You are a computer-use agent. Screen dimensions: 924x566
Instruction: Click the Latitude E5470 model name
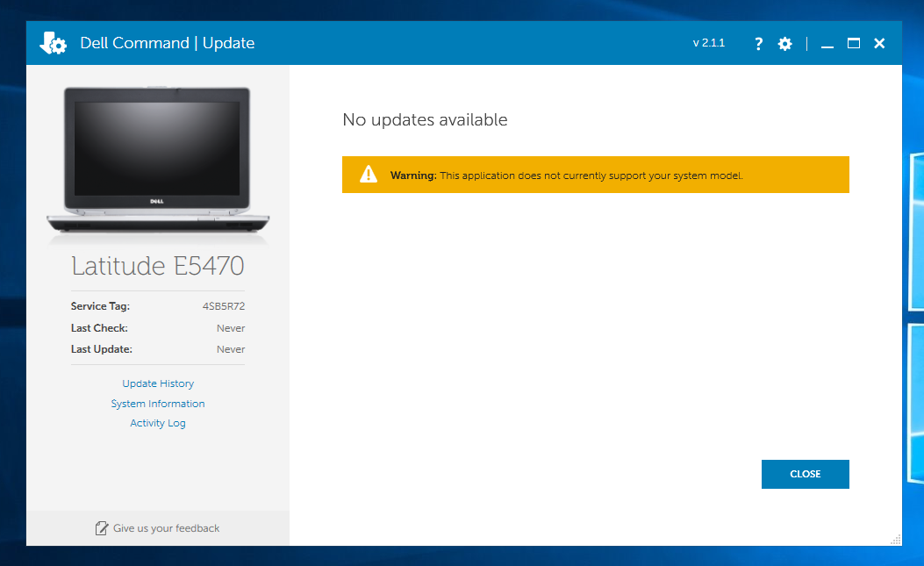click(158, 266)
